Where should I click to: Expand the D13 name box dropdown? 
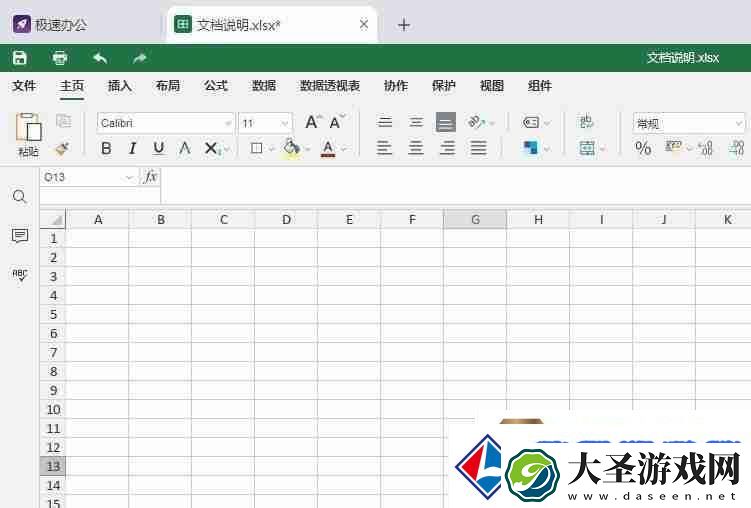(x=128, y=178)
